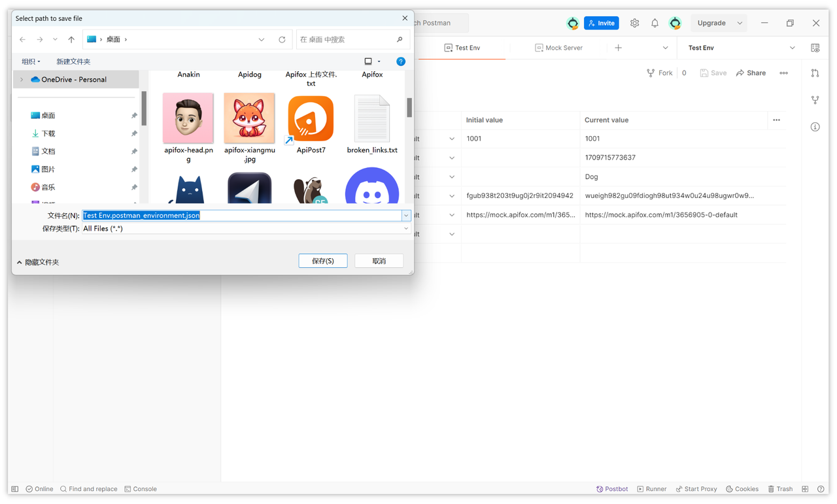Viewport: 837px width, 504px height.
Task: Open 文档 in quick access
Action: click(48, 151)
